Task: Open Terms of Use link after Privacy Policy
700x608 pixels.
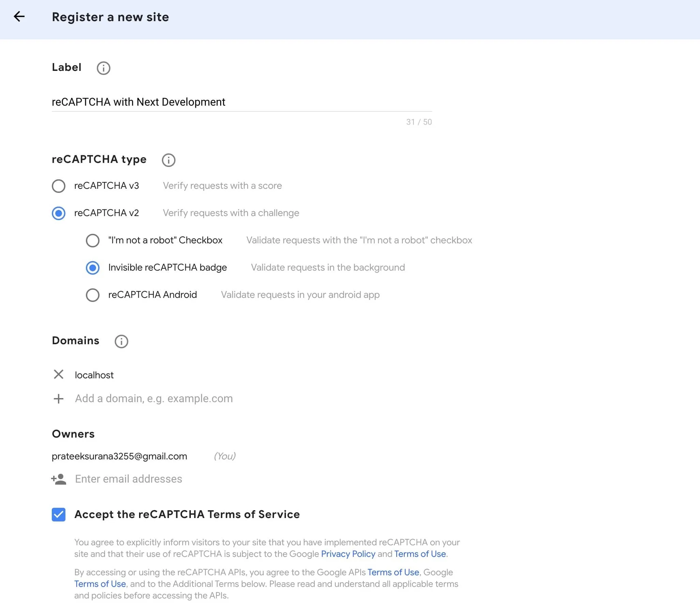Action: 420,554
